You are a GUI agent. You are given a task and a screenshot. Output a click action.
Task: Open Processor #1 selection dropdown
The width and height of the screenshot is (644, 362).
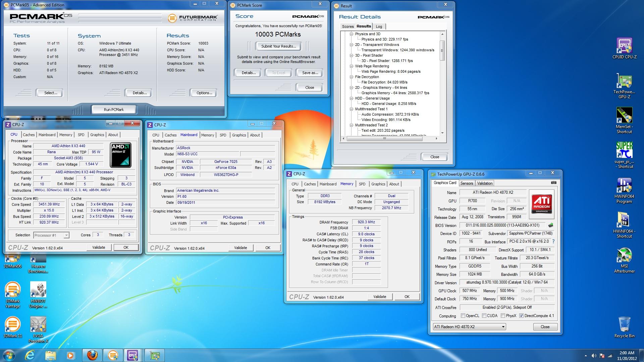51,235
